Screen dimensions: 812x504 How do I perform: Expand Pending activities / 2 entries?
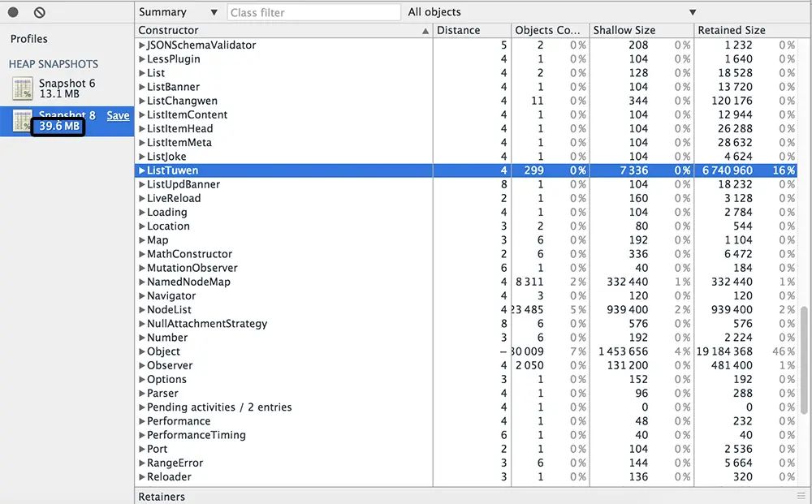(x=143, y=407)
